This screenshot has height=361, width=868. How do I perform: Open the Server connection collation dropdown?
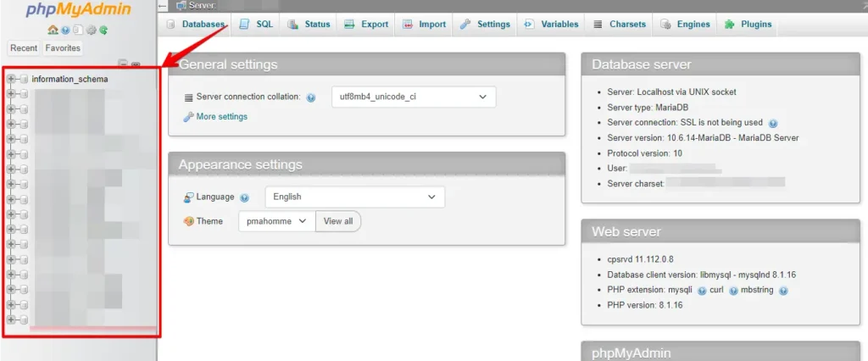(x=414, y=97)
